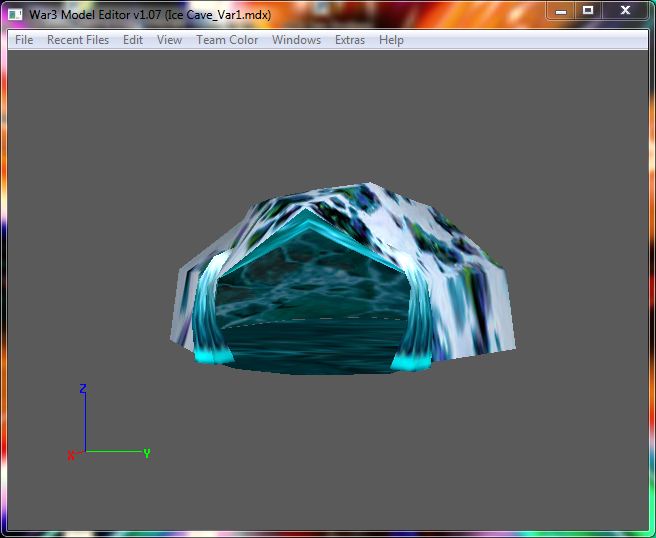Click the XYZ axis gizmo
The height and width of the screenshot is (538, 656).
[x=109, y=423]
